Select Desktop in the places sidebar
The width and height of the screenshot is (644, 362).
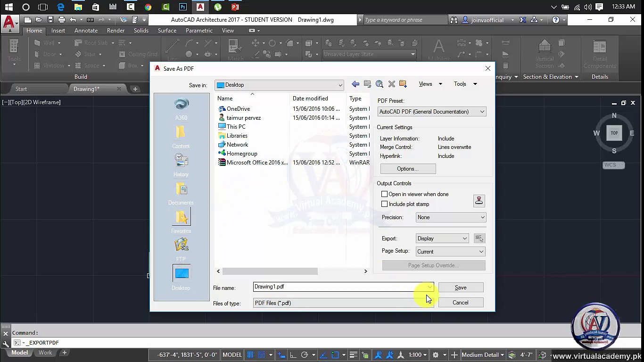point(181,279)
